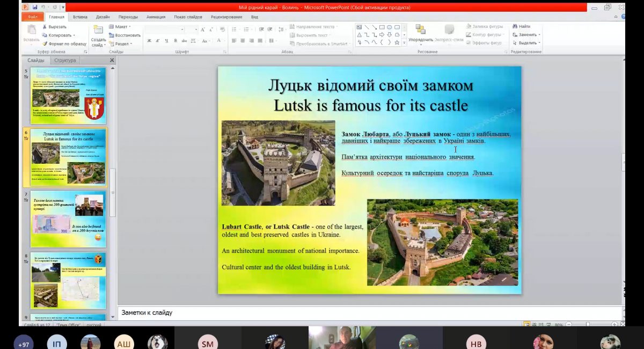Switch to the Структура outline tab

[65, 60]
